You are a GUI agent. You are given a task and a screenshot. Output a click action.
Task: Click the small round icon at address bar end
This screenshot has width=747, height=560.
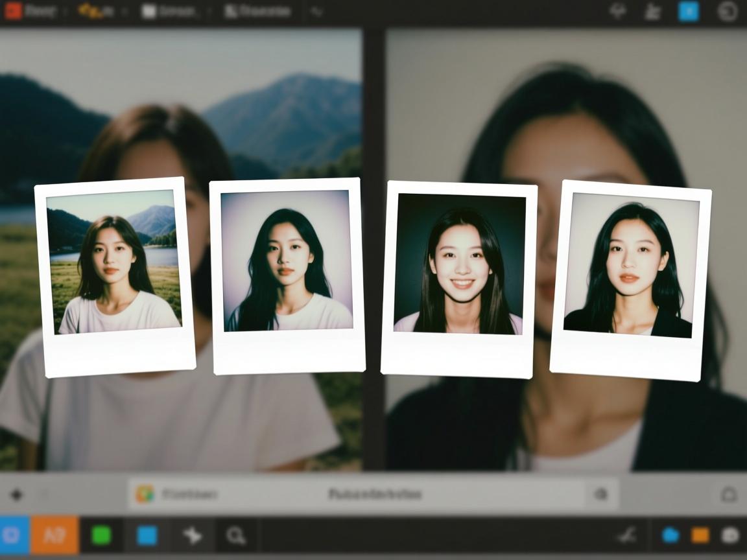coord(601,495)
